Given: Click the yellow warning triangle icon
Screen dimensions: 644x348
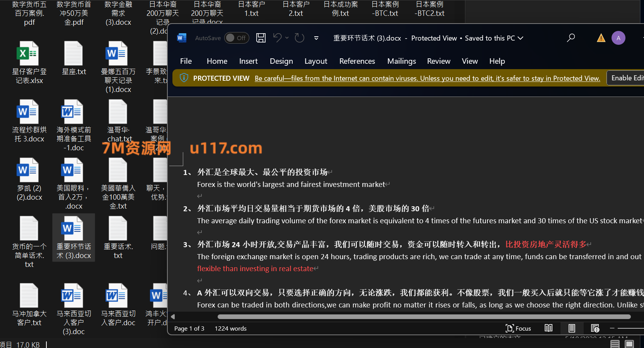Looking at the screenshot, I should 601,38.
